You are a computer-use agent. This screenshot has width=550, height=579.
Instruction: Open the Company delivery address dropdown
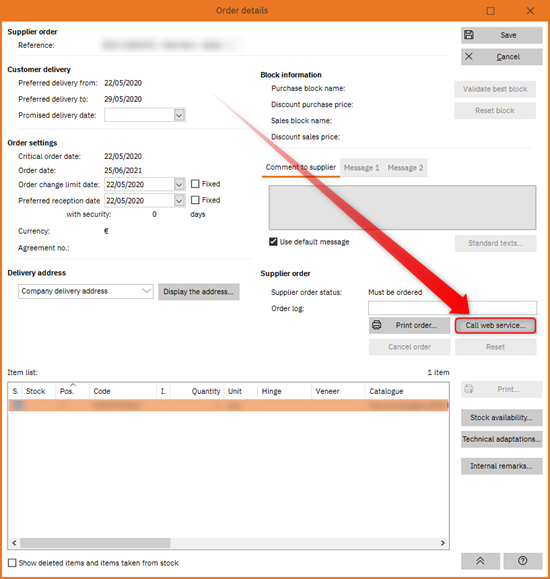[x=147, y=291]
